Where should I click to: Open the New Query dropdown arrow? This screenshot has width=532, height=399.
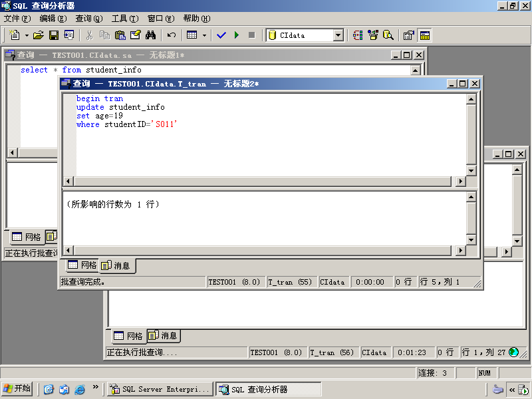tap(27, 35)
